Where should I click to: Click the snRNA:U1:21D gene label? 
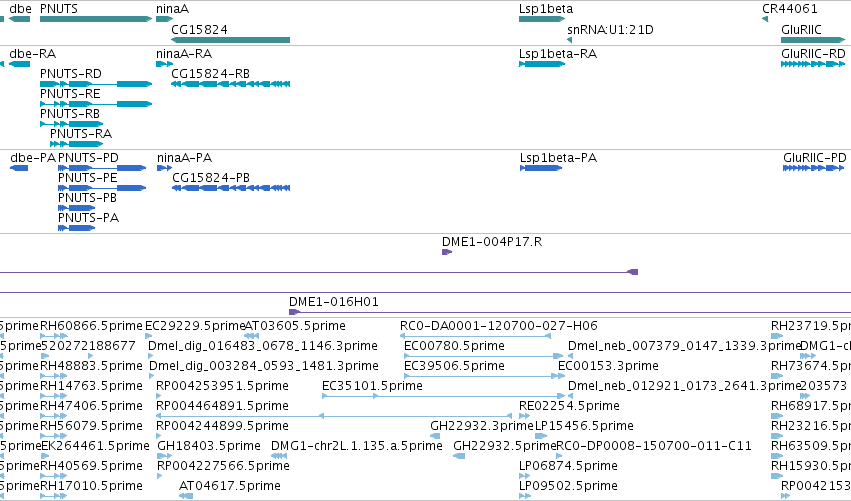click(x=610, y=29)
